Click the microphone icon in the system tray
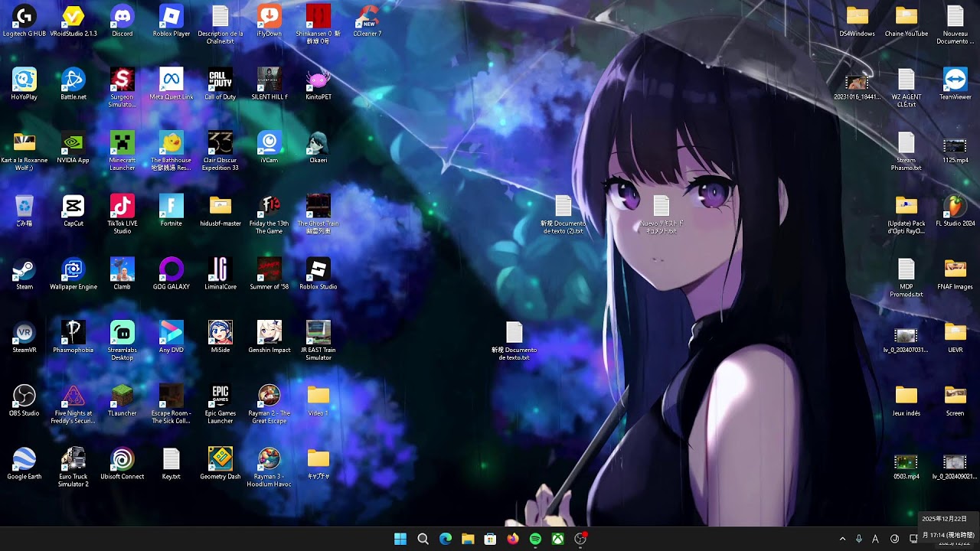Image resolution: width=980 pixels, height=551 pixels. (859, 539)
